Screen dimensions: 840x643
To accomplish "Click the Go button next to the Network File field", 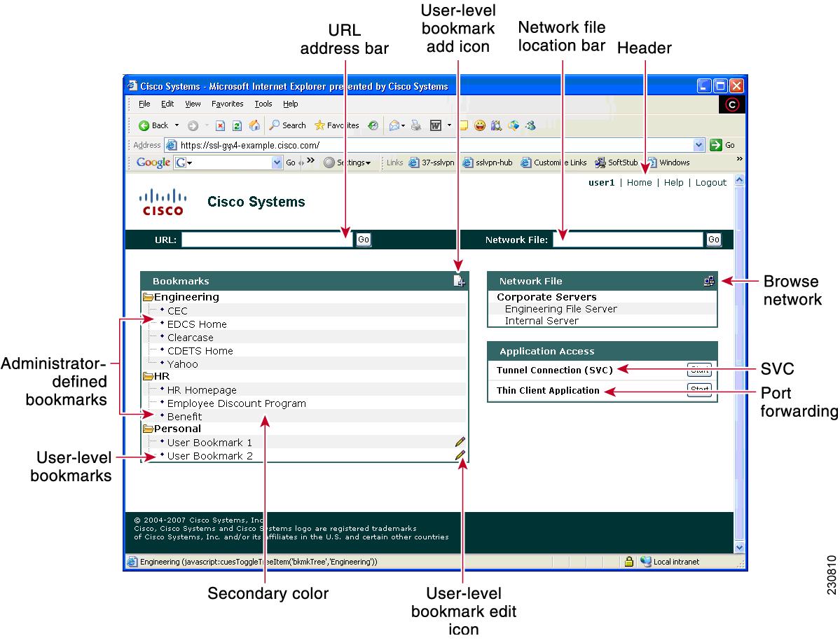I will point(714,240).
